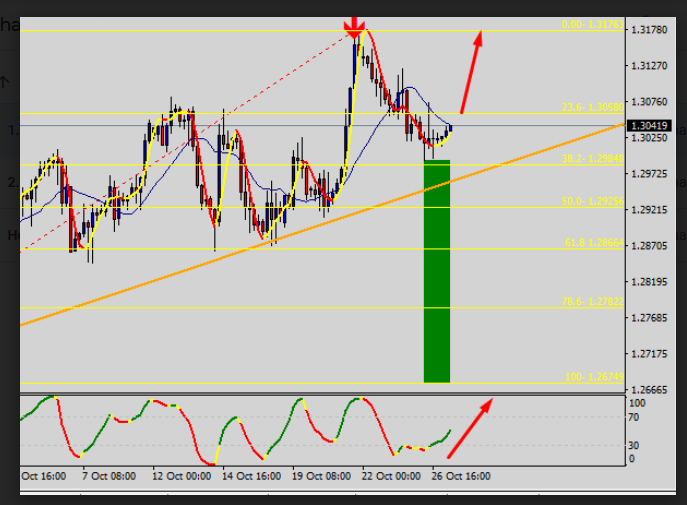Click the red down-arrow marker at the peak
687x505 pixels.
pyautogui.click(x=354, y=26)
